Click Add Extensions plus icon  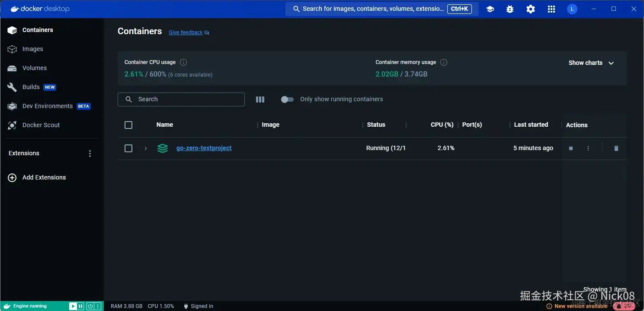point(12,177)
